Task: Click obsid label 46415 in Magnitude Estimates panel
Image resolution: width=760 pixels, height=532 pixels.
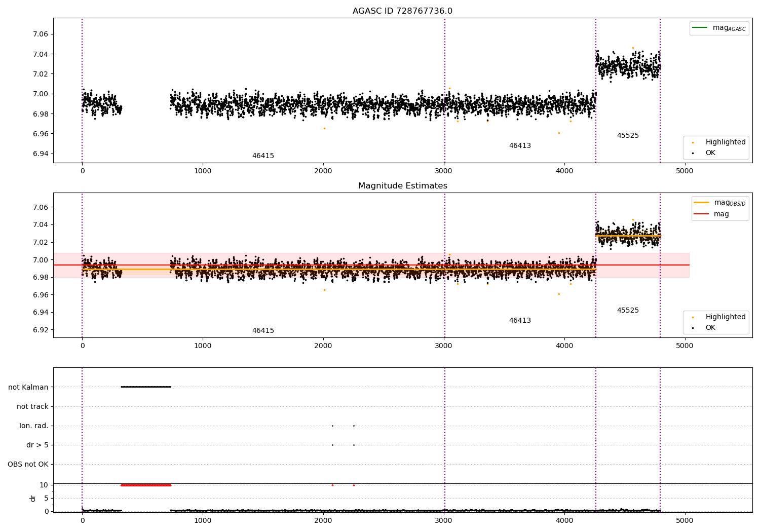Action: pyautogui.click(x=263, y=331)
